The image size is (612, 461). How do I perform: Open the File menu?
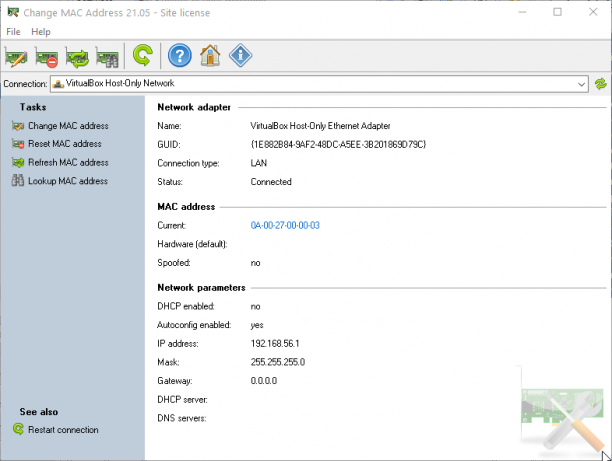point(13,32)
